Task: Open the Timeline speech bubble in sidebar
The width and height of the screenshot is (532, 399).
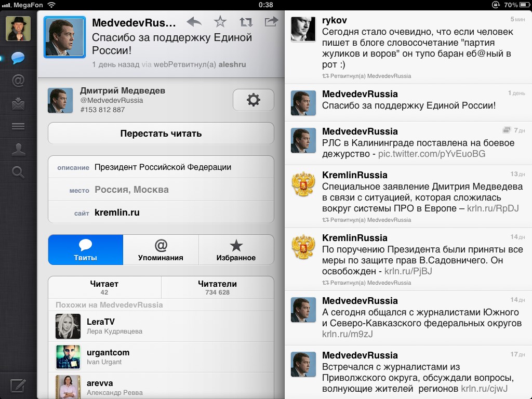Action: (x=18, y=58)
